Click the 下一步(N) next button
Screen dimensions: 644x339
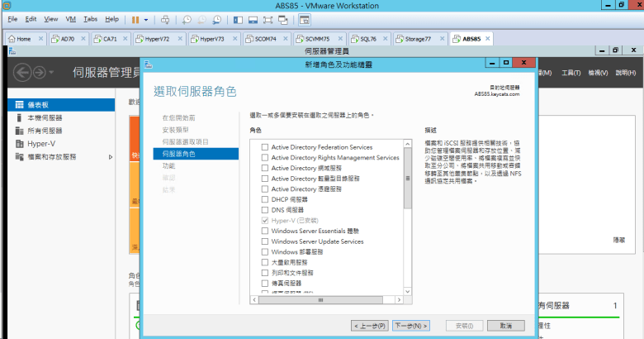[411, 326]
